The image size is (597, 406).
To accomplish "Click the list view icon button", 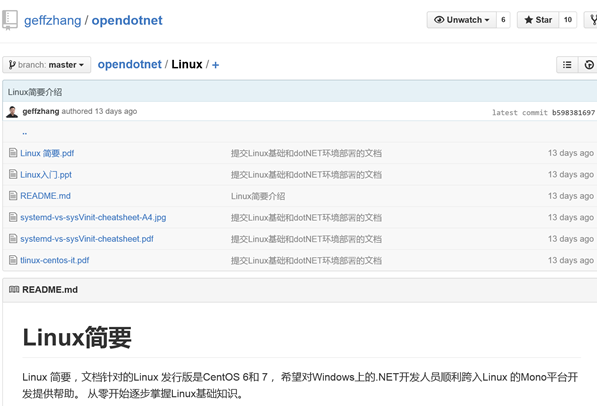I will [567, 65].
